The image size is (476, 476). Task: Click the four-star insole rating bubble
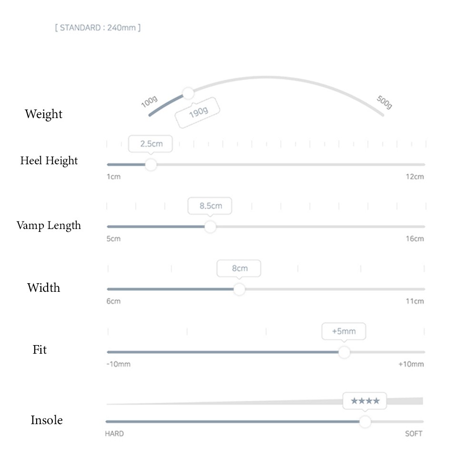pyautogui.click(x=365, y=401)
